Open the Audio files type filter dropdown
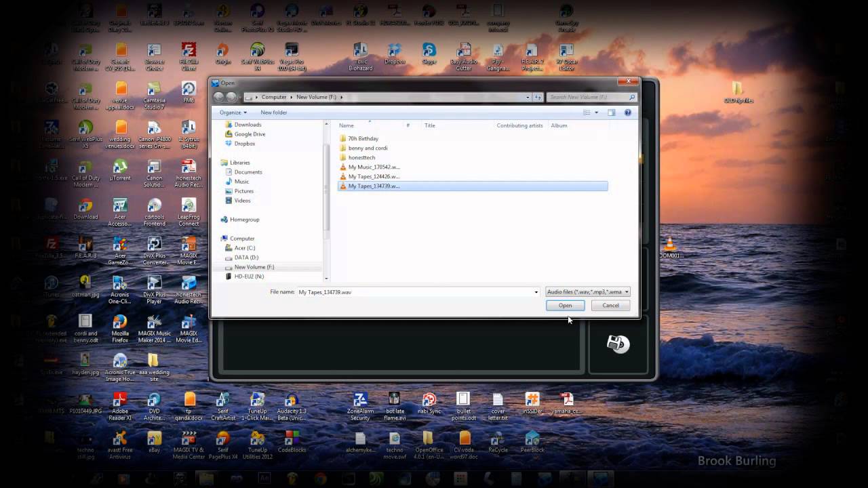Screen dimensions: 868x488 tap(588, 291)
